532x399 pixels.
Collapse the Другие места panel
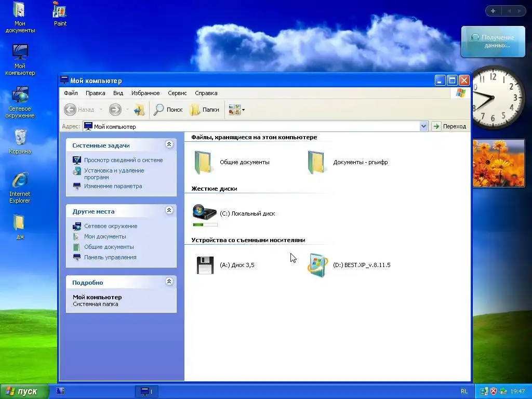pyautogui.click(x=169, y=210)
